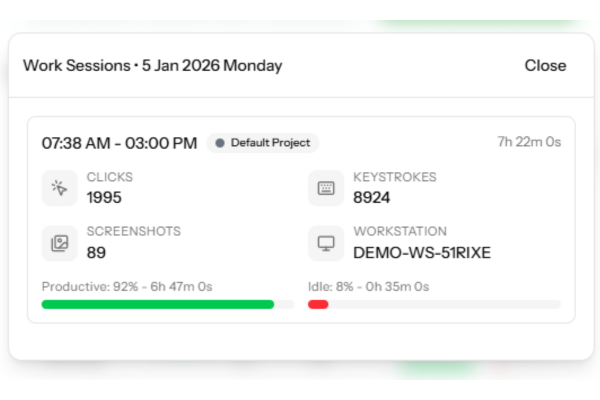Close the Work Sessions dialog
The image size is (600, 400).
[x=545, y=65]
